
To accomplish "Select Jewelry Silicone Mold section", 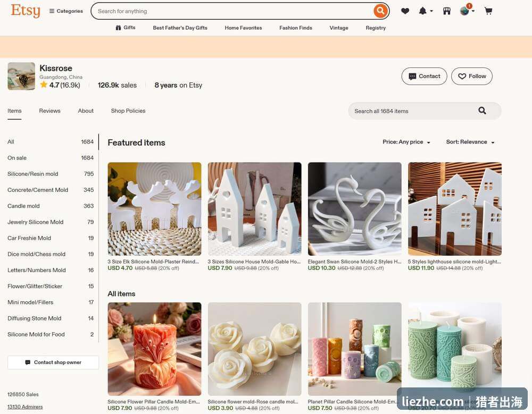I will [x=51, y=222].
